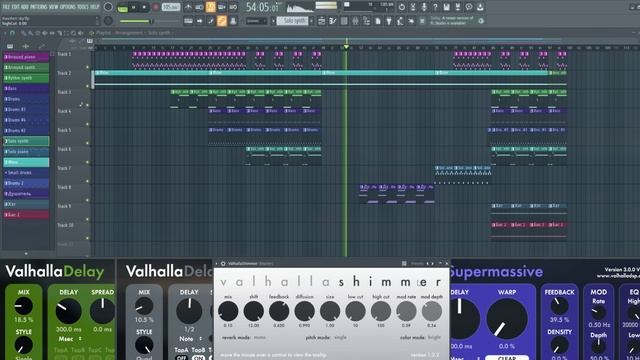Mute Track 3 via its green LED
This screenshot has height=360, width=640.
click(87, 105)
